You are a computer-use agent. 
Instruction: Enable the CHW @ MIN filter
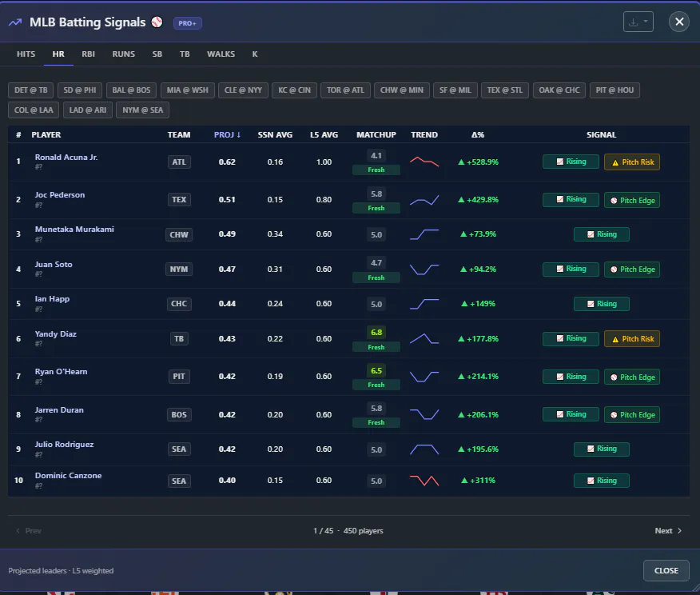tap(402, 90)
